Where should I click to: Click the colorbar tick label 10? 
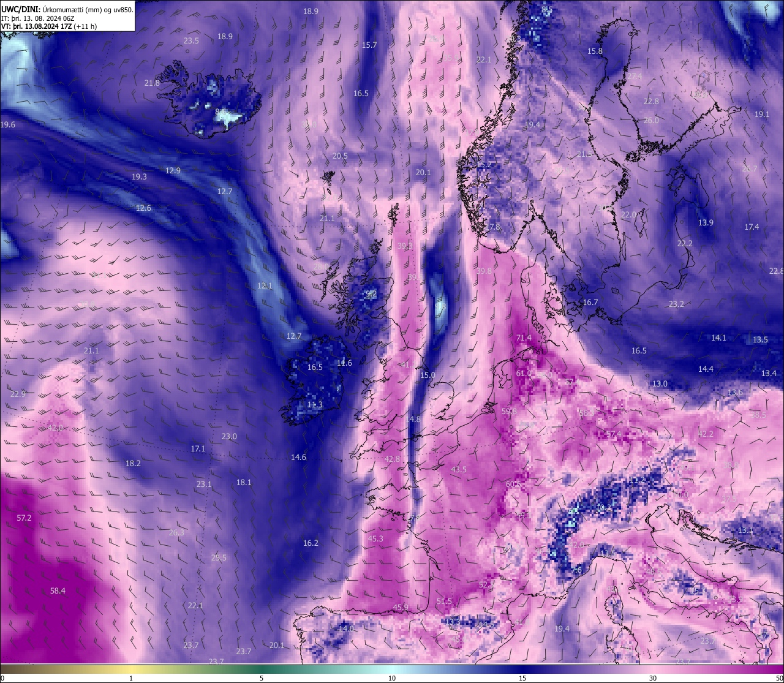click(x=392, y=678)
